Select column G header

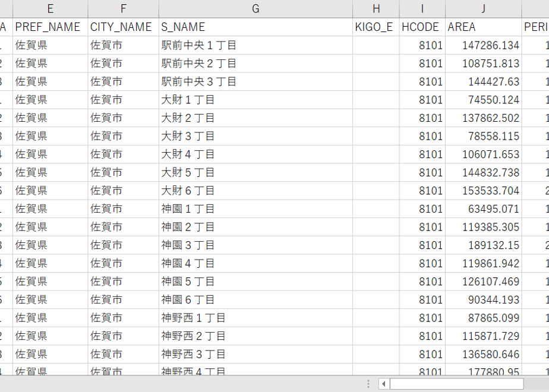[x=255, y=9]
